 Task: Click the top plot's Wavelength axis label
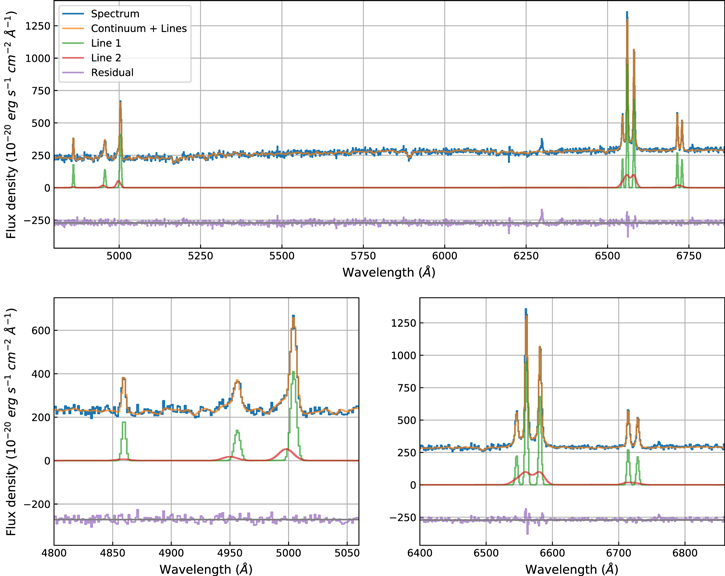point(388,272)
